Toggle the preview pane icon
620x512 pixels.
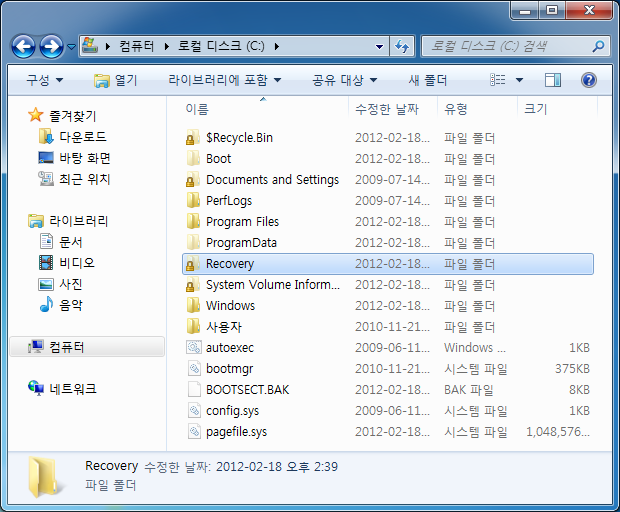(552, 80)
